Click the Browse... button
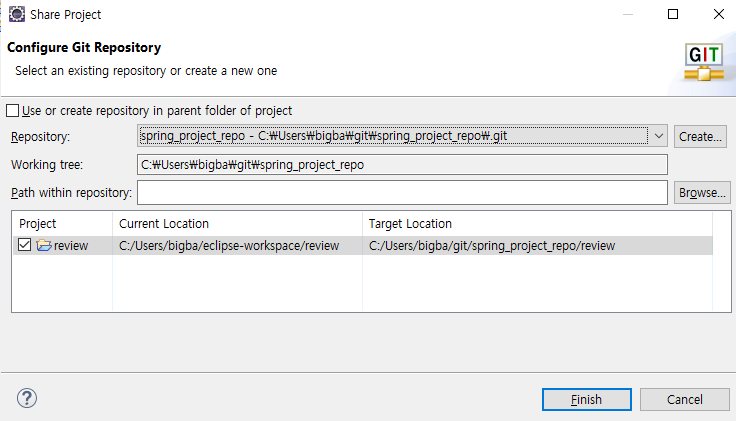 click(702, 193)
